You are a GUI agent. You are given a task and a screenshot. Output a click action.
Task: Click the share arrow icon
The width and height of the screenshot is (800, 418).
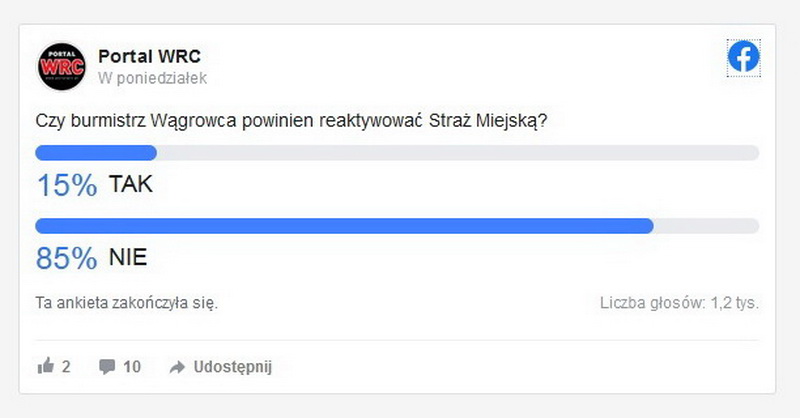point(177,367)
